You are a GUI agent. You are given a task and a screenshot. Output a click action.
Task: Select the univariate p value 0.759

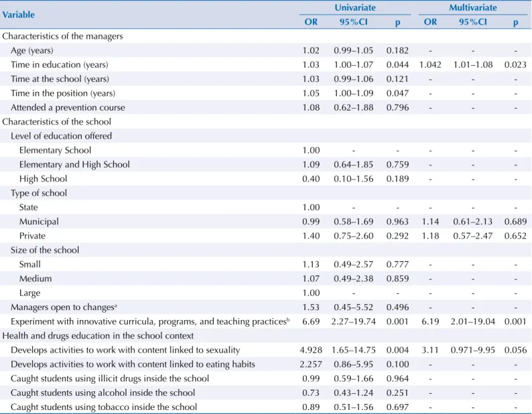tap(397, 165)
